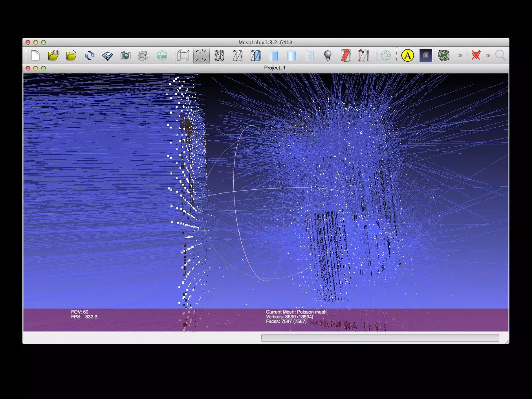This screenshot has width=532, height=399.
Task: Click the red X delete tool
Action: [x=476, y=55]
